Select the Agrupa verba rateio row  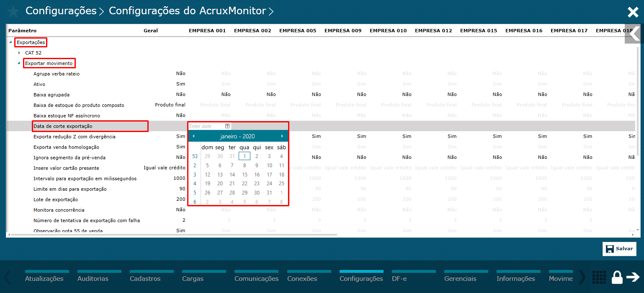pos(57,74)
